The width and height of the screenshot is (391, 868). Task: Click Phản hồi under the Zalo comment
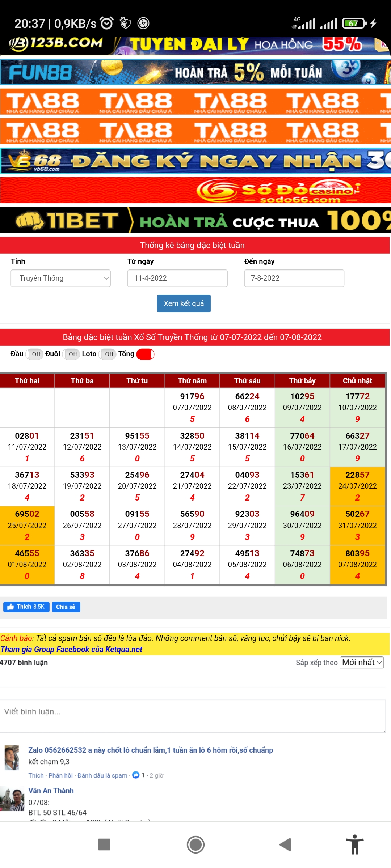(x=60, y=775)
